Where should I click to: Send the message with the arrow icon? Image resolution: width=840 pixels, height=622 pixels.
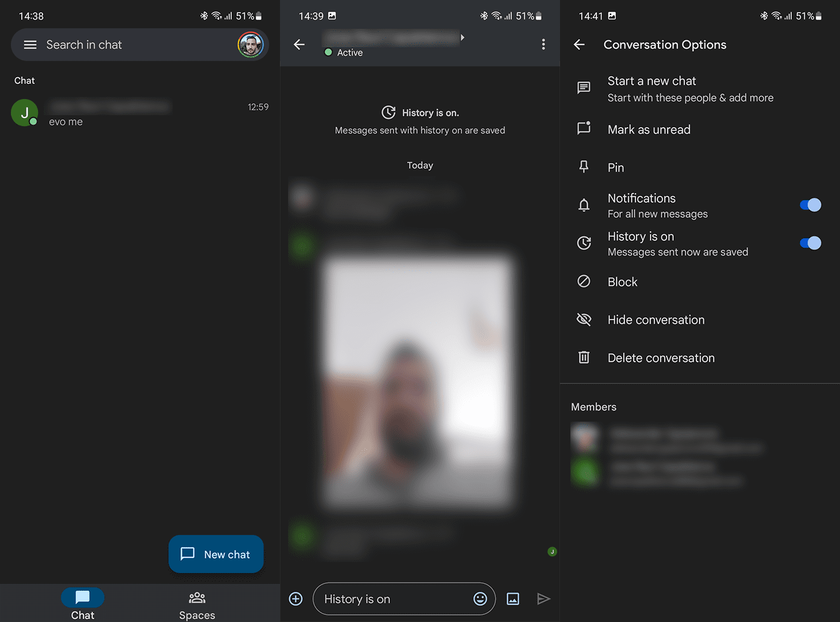pyautogui.click(x=543, y=599)
